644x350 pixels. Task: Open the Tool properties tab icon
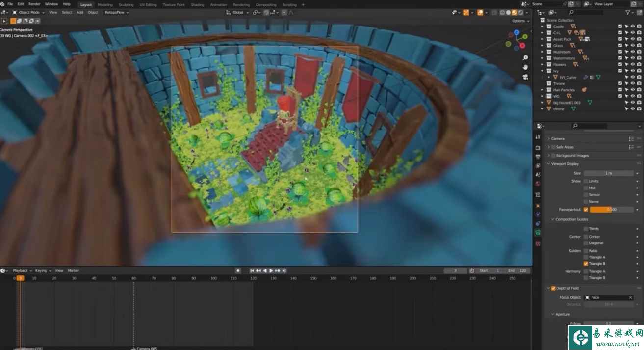pos(538,137)
